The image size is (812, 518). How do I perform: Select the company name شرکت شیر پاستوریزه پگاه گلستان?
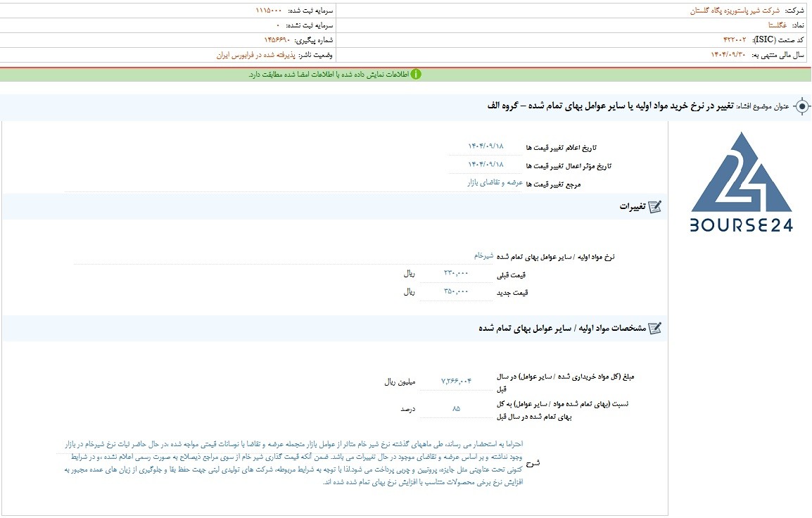tap(735, 11)
